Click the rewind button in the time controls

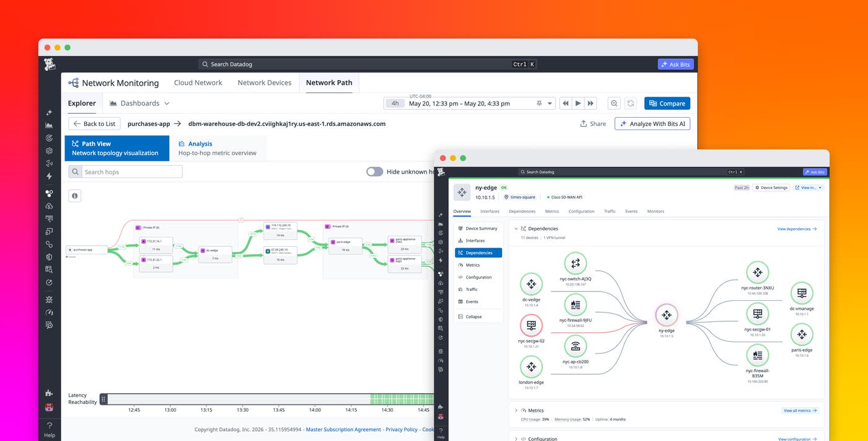(x=565, y=104)
